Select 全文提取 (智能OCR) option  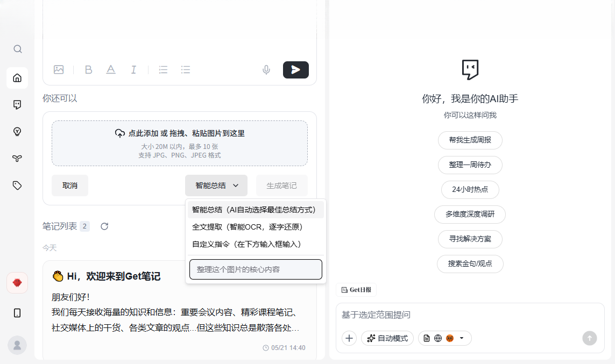[256, 227]
